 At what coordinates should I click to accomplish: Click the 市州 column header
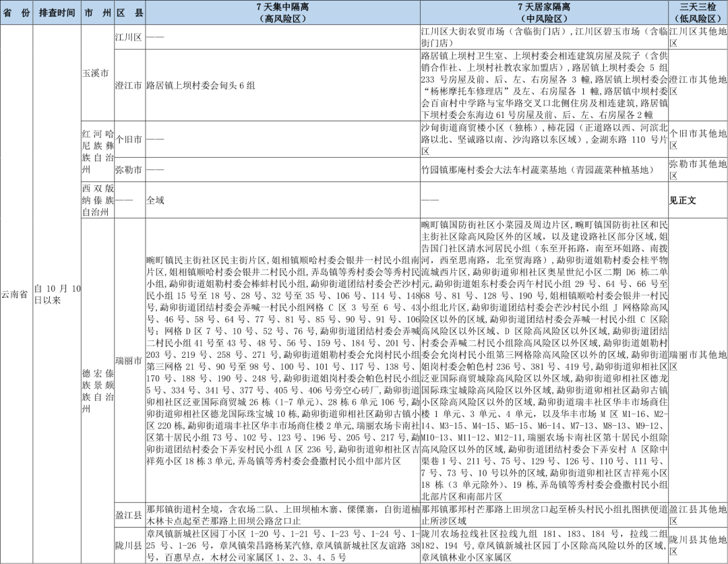[98, 13]
